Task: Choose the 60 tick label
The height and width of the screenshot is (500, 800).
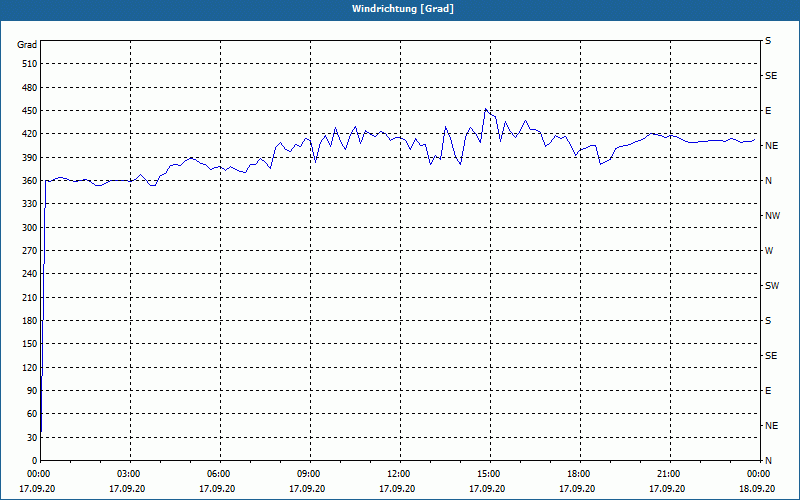Action: coord(32,414)
